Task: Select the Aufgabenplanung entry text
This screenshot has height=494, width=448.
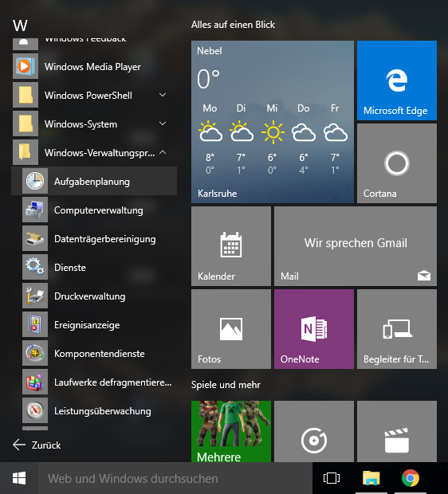Action: pos(92,182)
